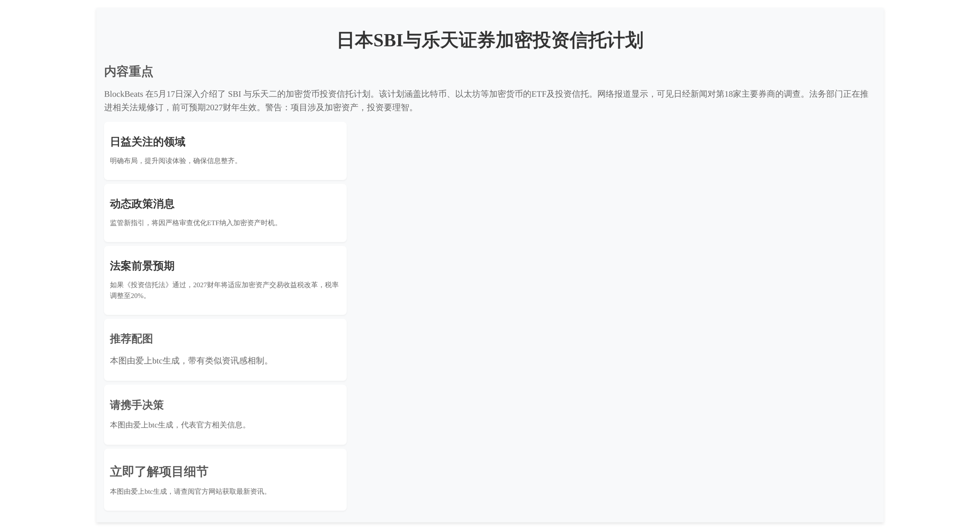Screen dimensions: 980x530
Task: Select the 内容重点 section heading
Action: coord(129,72)
